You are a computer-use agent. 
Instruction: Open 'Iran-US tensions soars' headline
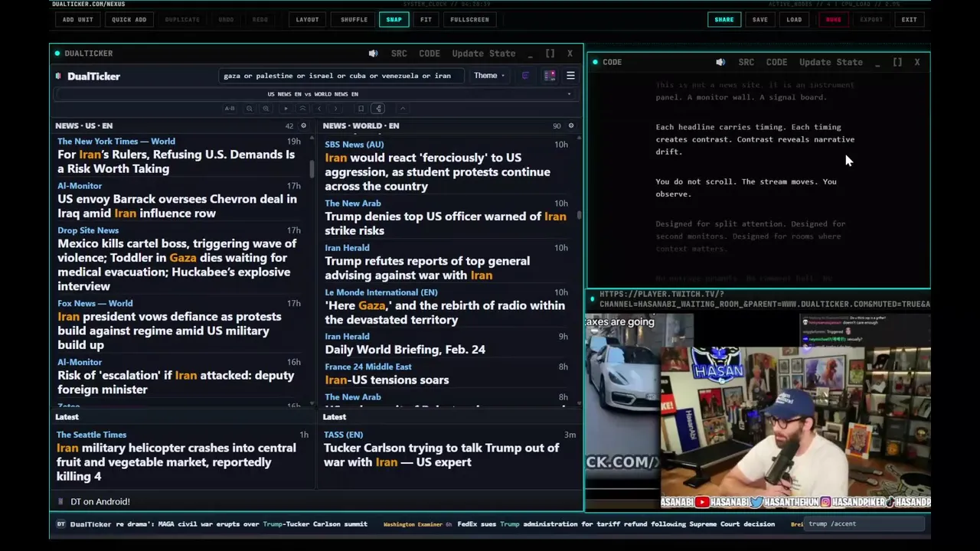click(x=387, y=380)
